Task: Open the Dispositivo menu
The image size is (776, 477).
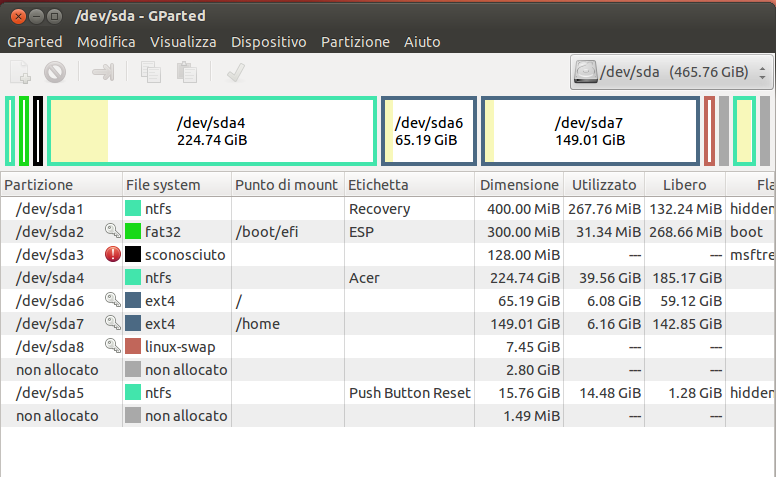Action: coord(268,42)
